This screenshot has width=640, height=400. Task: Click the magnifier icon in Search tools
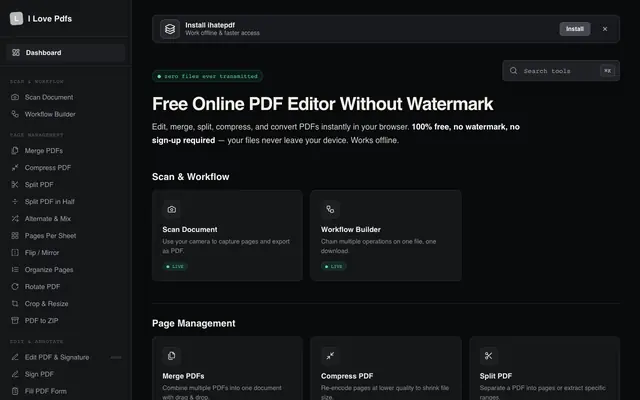tap(513, 71)
